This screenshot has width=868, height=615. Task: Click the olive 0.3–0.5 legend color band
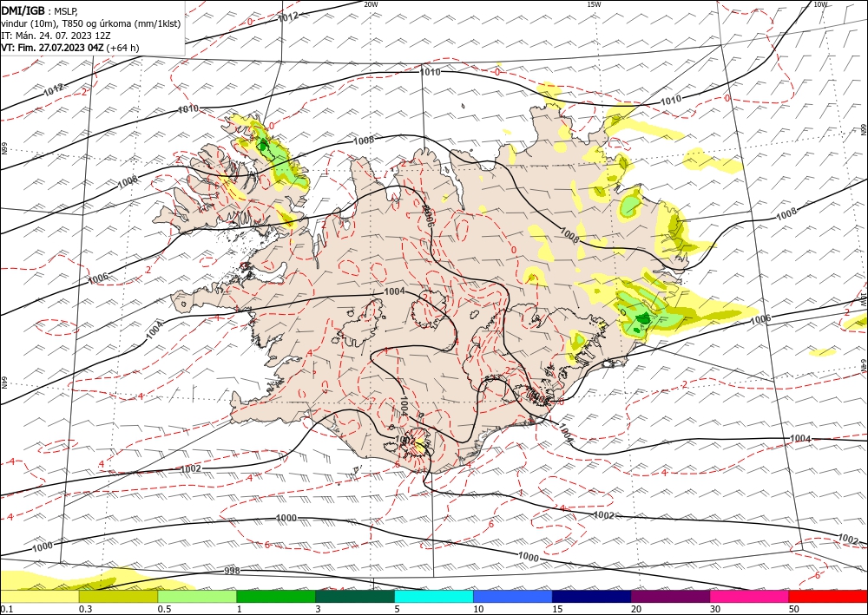tap(118, 596)
